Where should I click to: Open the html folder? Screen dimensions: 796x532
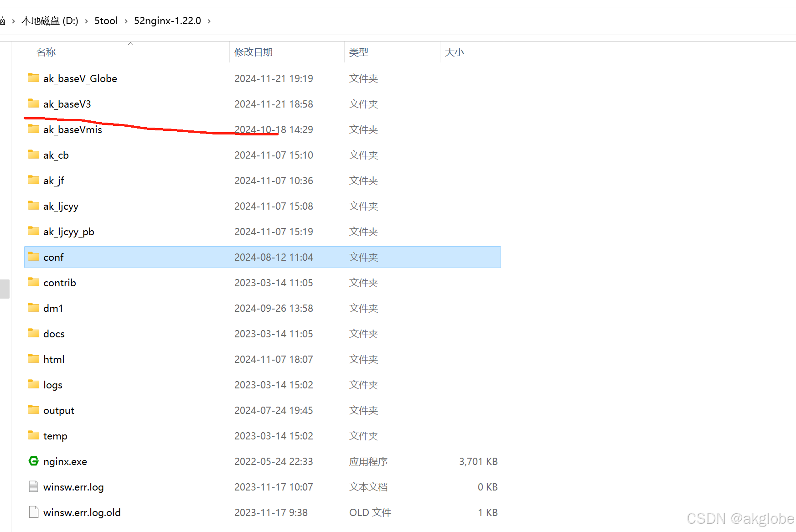(x=54, y=359)
